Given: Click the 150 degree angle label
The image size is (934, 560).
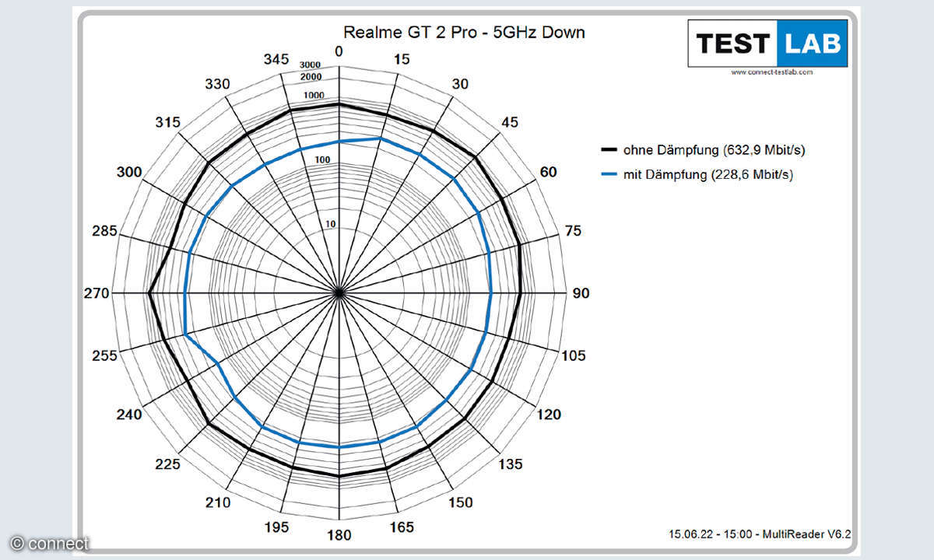Looking at the screenshot, I should coord(460,502).
